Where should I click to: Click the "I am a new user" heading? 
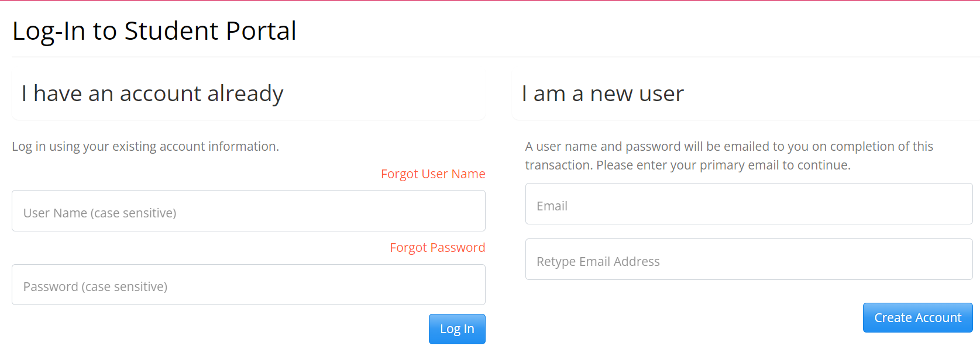pyautogui.click(x=603, y=94)
